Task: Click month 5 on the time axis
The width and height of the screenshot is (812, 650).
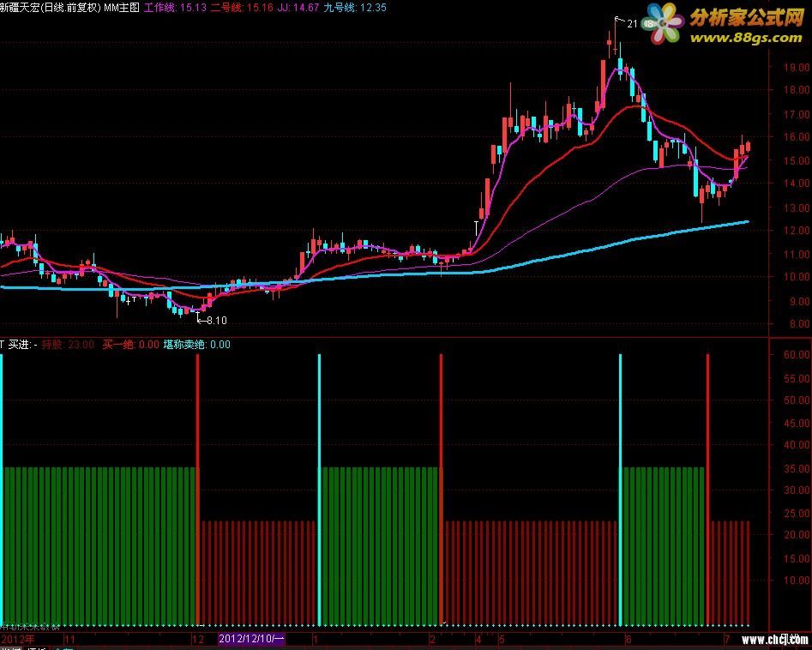Action: click(x=502, y=639)
